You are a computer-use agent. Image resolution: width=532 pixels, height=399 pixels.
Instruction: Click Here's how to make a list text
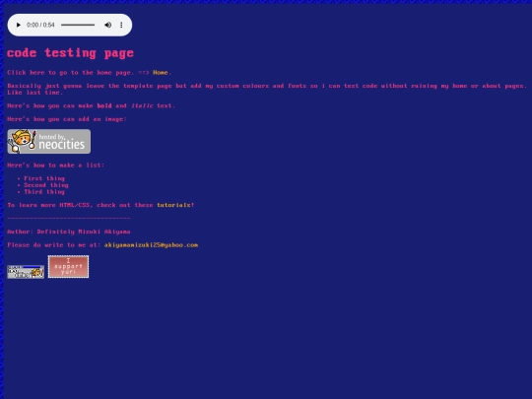[56, 166]
